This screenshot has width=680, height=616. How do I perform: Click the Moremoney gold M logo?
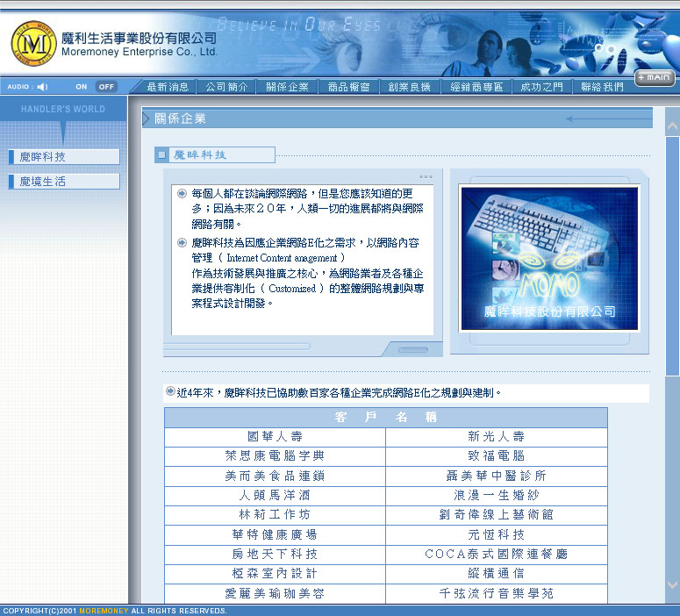34,44
